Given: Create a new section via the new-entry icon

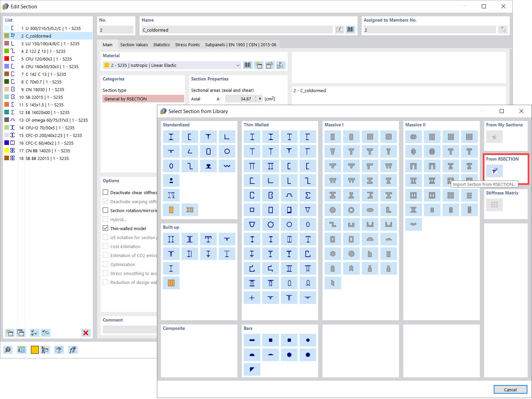Looking at the screenshot, I should point(9,333).
